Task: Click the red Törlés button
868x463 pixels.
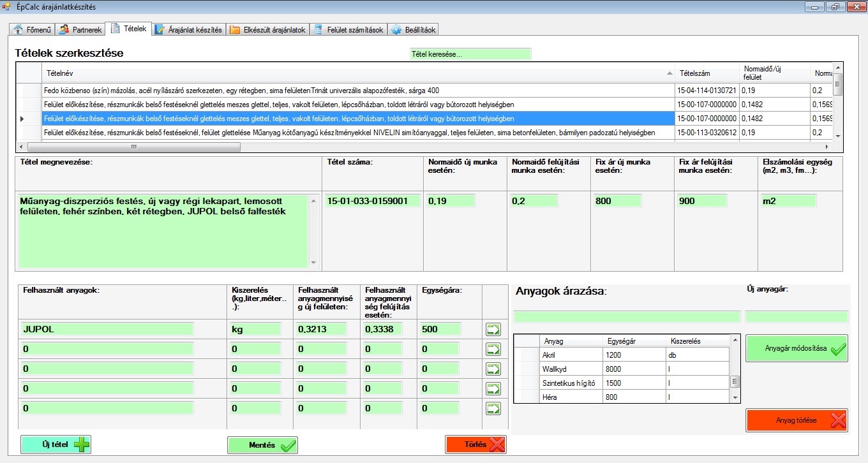Action: pos(475,445)
